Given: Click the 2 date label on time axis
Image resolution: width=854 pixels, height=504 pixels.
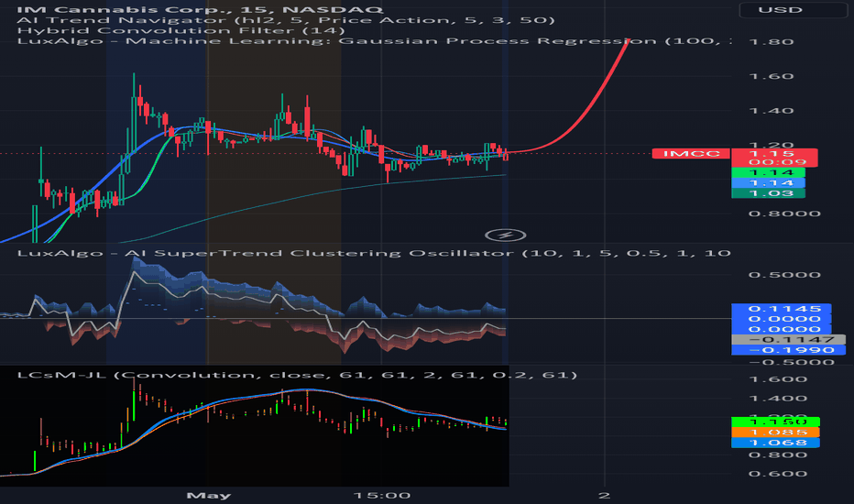Looking at the screenshot, I should pyautogui.click(x=604, y=495).
